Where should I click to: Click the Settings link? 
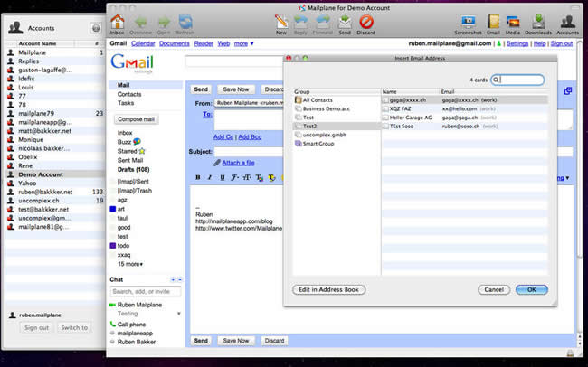click(x=517, y=43)
